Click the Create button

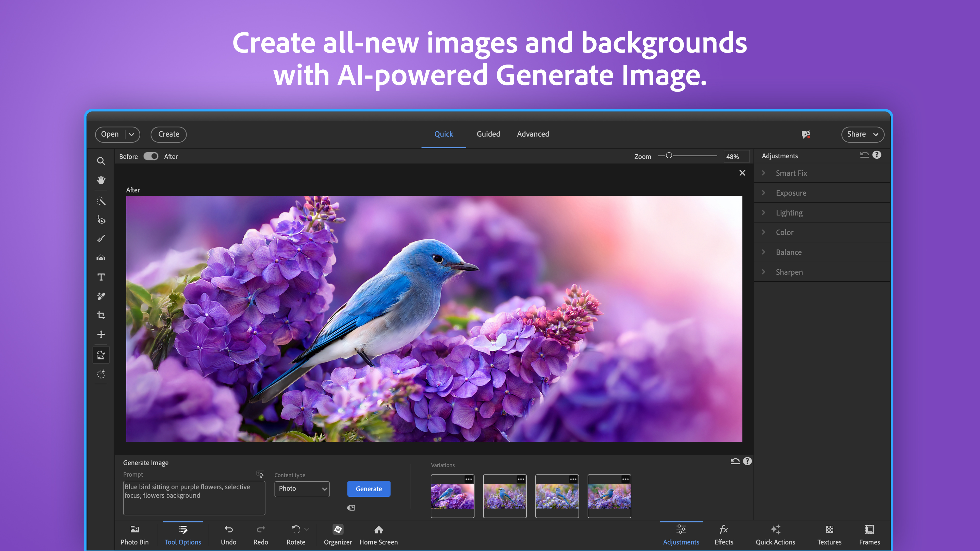(168, 134)
